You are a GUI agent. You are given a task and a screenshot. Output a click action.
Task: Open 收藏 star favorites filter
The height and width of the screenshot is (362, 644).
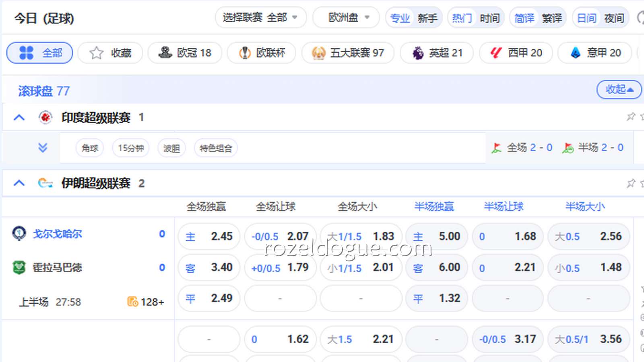click(110, 53)
